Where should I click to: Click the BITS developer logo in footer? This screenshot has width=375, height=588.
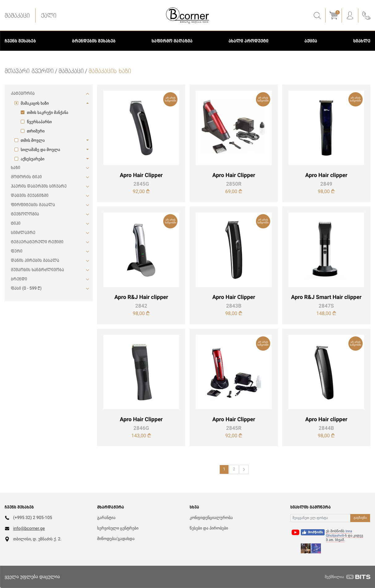pos(358,577)
